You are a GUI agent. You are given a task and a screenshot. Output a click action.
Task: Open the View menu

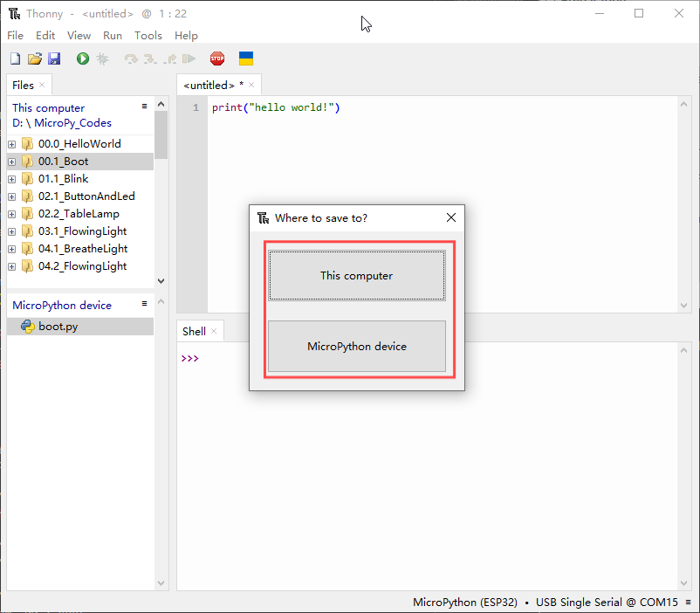click(79, 35)
